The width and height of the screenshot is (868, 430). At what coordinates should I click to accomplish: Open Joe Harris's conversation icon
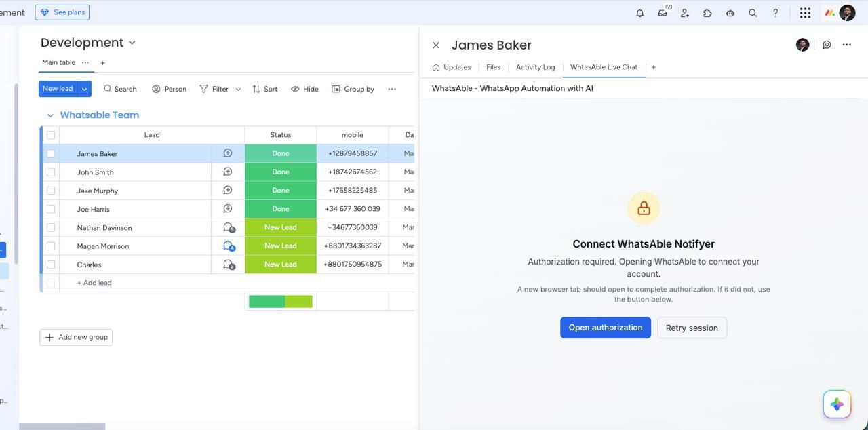pos(228,209)
